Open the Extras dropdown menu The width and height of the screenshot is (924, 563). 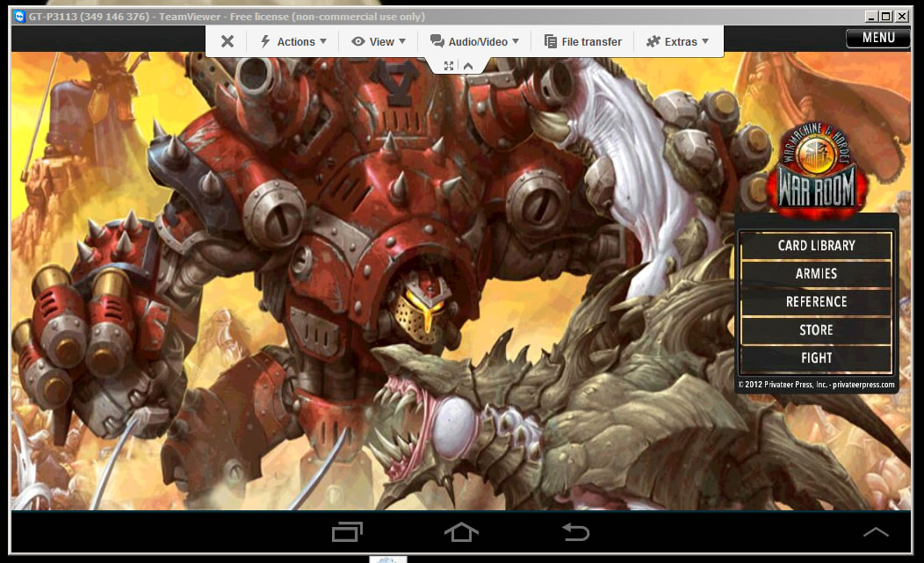677,41
